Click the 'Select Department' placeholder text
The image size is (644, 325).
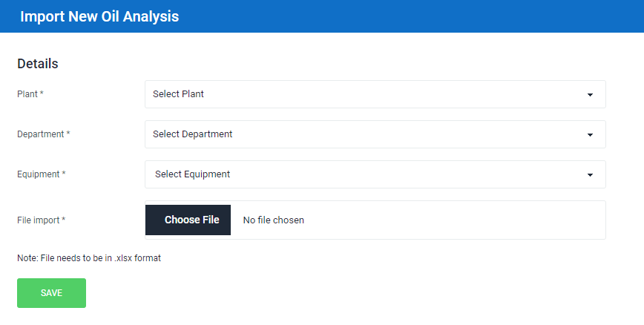click(x=192, y=134)
